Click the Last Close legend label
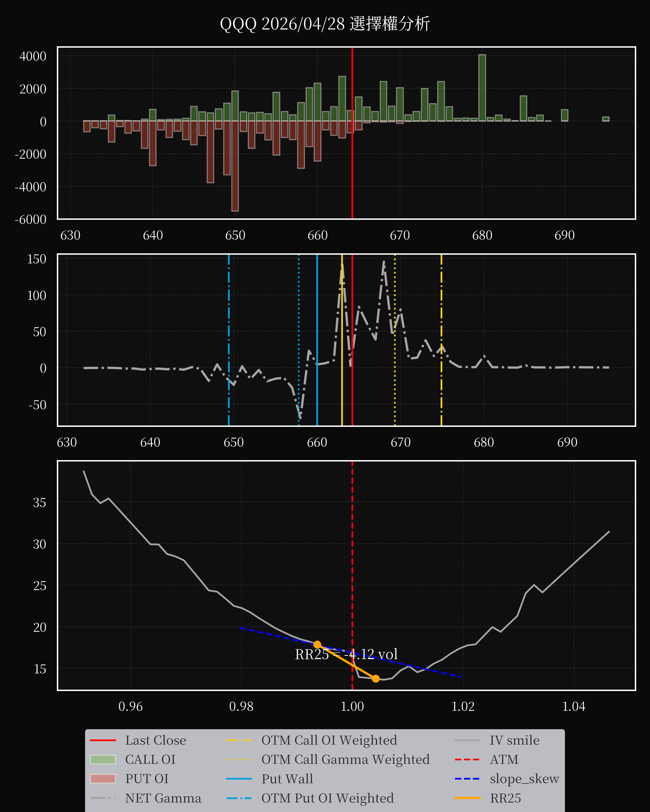The height and width of the screenshot is (812, 650). click(156, 741)
